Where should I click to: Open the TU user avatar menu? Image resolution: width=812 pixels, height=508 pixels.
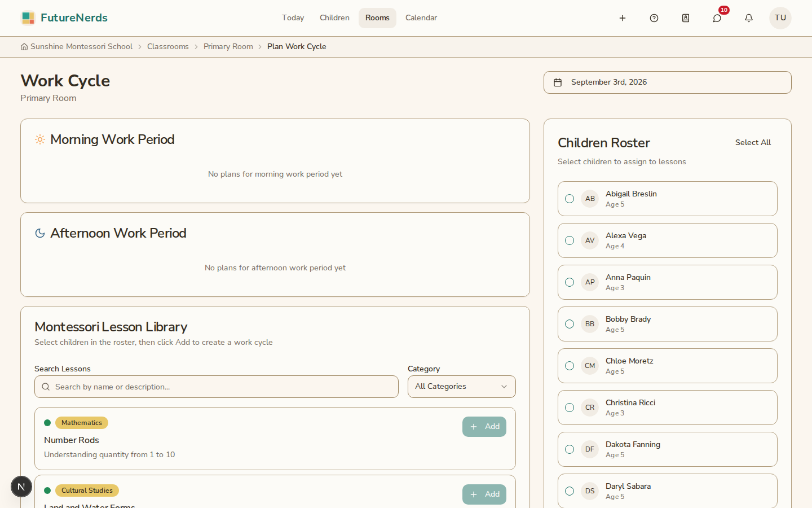coord(780,18)
